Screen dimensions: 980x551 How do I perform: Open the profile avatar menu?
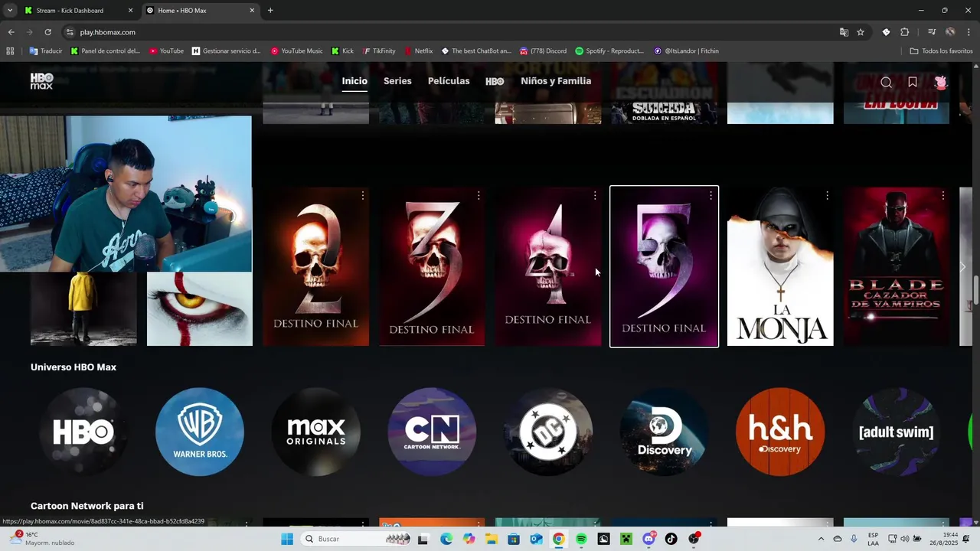pyautogui.click(x=941, y=82)
